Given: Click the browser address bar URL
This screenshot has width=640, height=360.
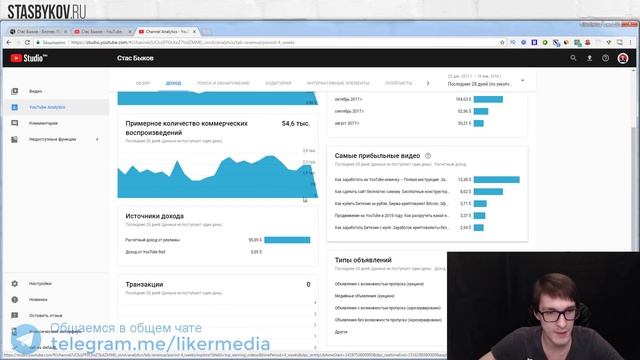Looking at the screenshot, I should 183,42.
